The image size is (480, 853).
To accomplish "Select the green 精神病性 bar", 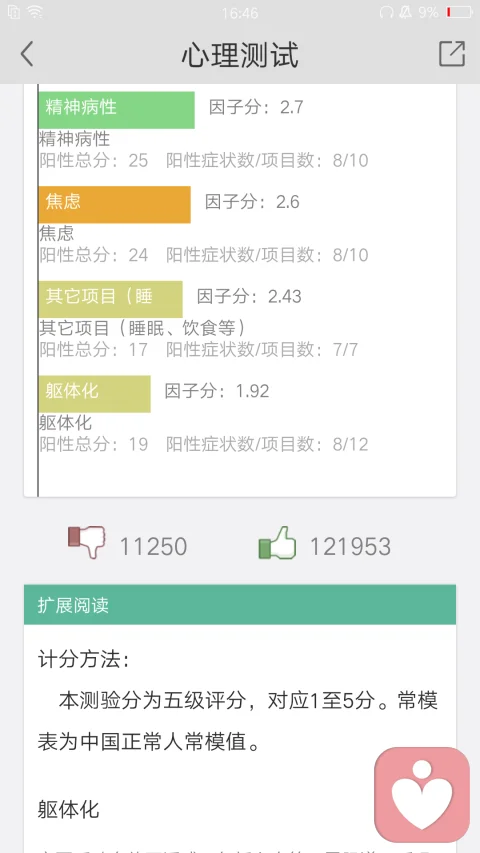I will point(116,110).
